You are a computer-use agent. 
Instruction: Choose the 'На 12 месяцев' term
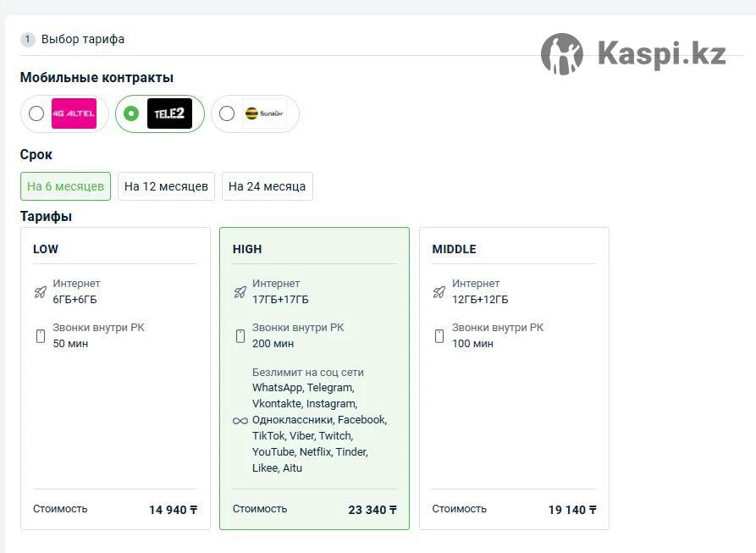[x=166, y=186]
